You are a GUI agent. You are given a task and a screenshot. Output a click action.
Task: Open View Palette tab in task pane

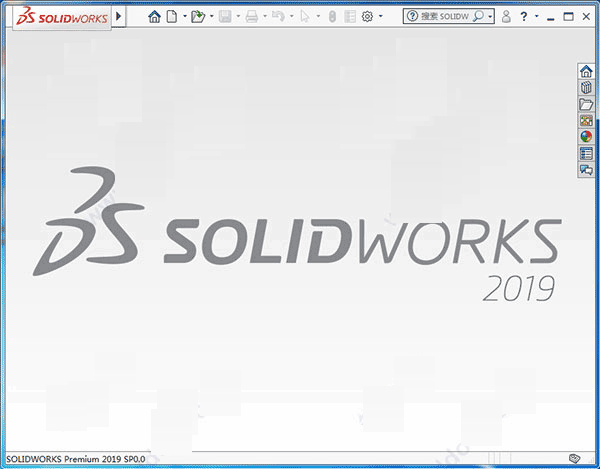[x=586, y=121]
